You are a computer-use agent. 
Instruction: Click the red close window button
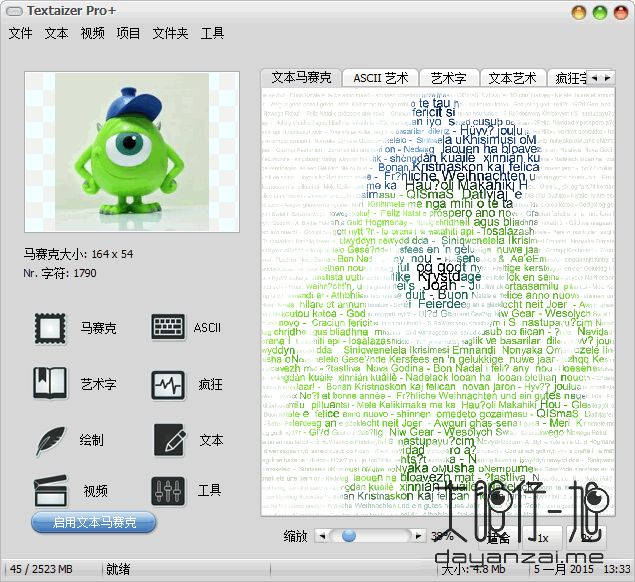click(621, 13)
